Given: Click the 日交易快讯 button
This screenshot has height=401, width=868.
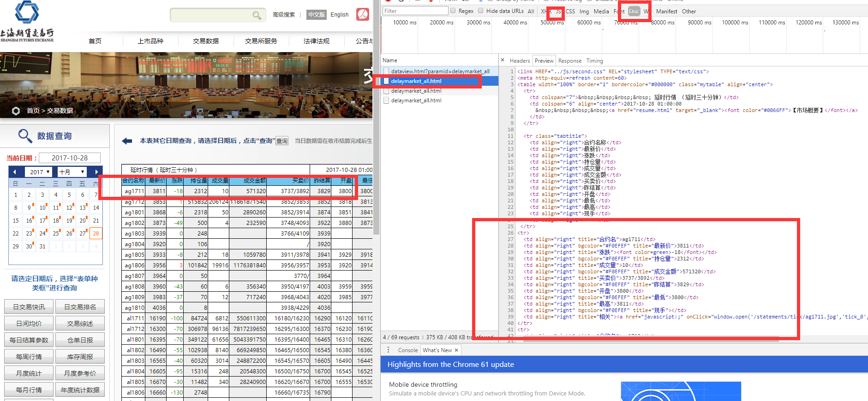Looking at the screenshot, I should (x=29, y=307).
